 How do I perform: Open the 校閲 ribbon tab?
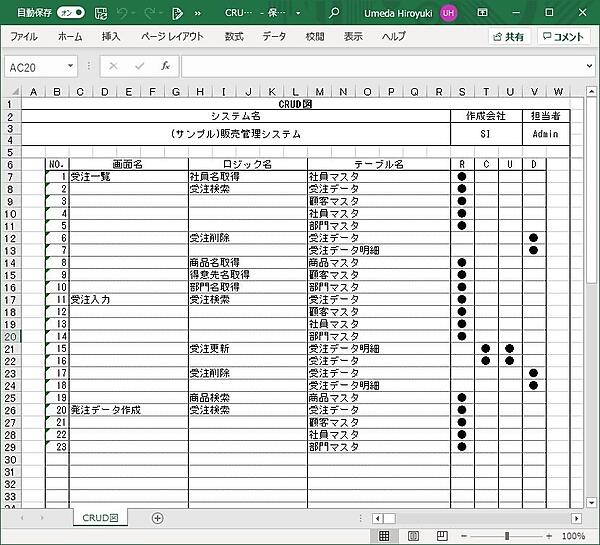315,37
